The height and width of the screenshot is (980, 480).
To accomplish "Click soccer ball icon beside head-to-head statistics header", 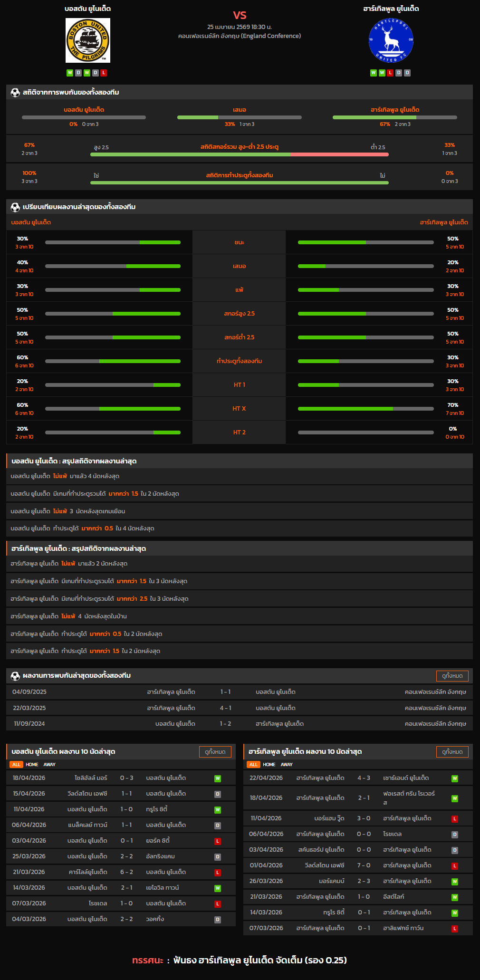I will coord(15,93).
